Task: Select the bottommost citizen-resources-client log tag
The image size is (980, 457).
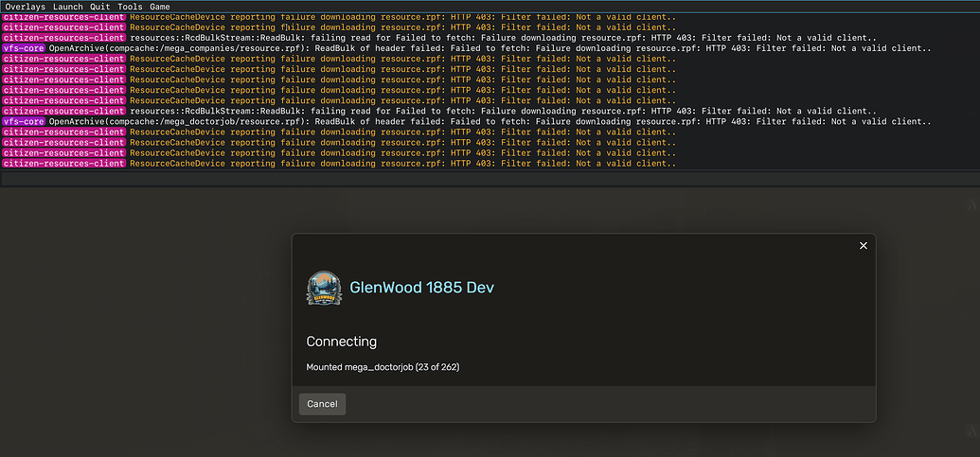Action: click(63, 164)
